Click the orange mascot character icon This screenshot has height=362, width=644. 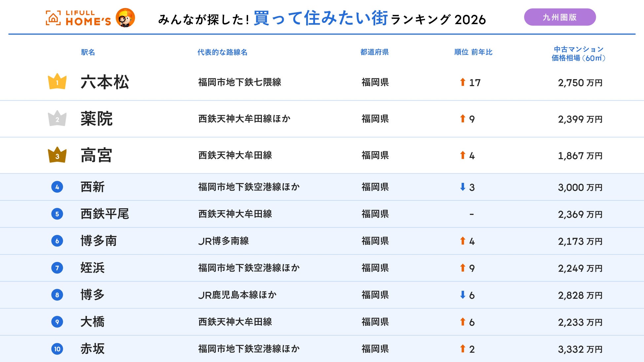click(x=125, y=17)
